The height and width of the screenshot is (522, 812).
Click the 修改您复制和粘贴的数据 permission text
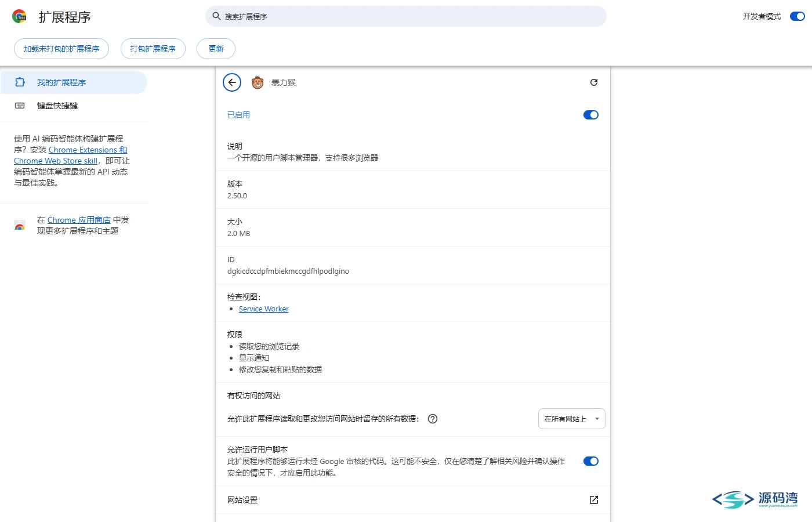[x=280, y=369]
